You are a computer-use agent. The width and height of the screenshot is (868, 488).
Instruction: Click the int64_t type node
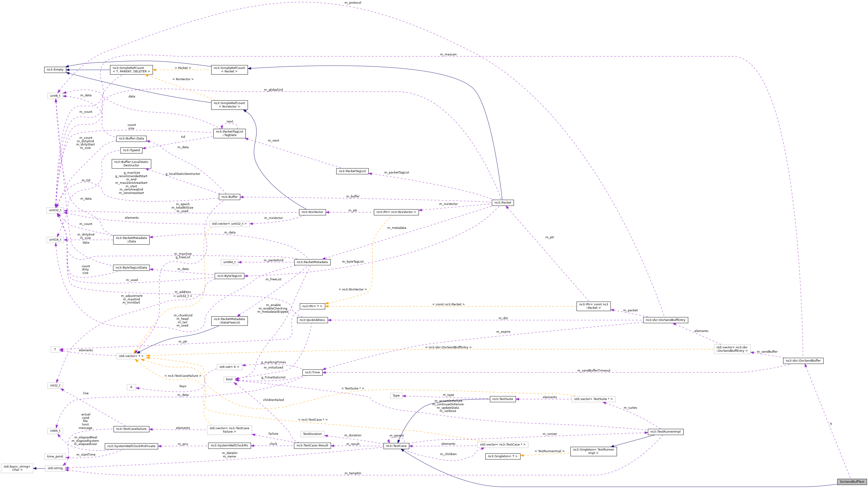pyautogui.click(x=55, y=431)
